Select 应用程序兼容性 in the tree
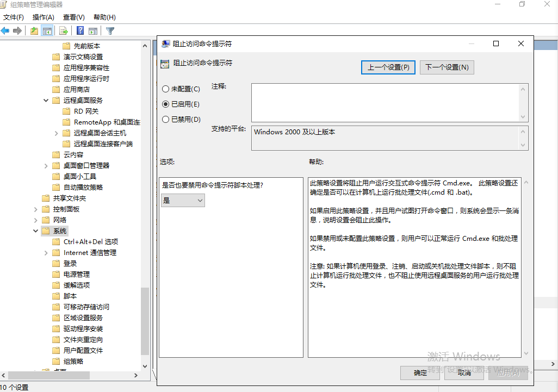Viewport: 558px width, 392px height. pyautogui.click(x=86, y=67)
